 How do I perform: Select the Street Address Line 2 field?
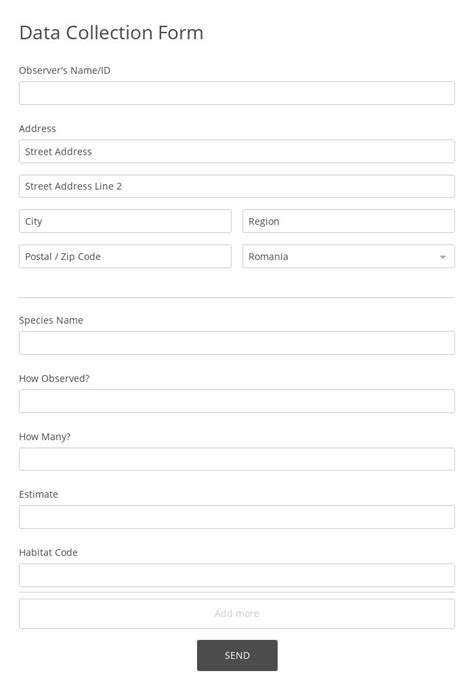[237, 186]
